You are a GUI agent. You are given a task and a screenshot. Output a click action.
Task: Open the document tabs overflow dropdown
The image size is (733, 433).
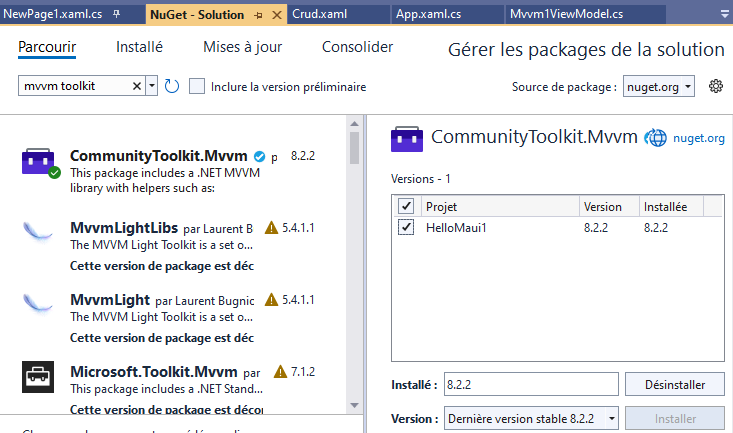tap(725, 14)
